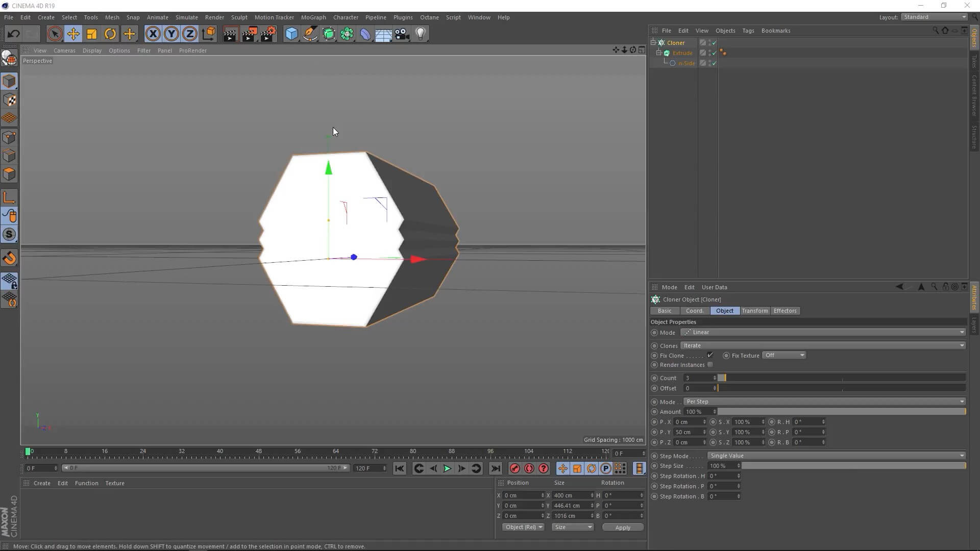980x551 pixels.
Task: Click the Count slider bar
Action: [x=841, y=378]
